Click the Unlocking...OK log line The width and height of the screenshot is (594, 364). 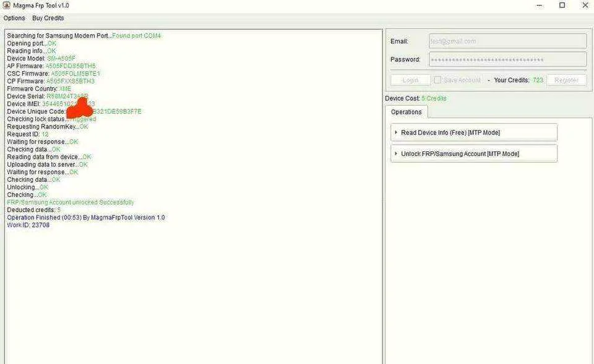click(x=28, y=187)
